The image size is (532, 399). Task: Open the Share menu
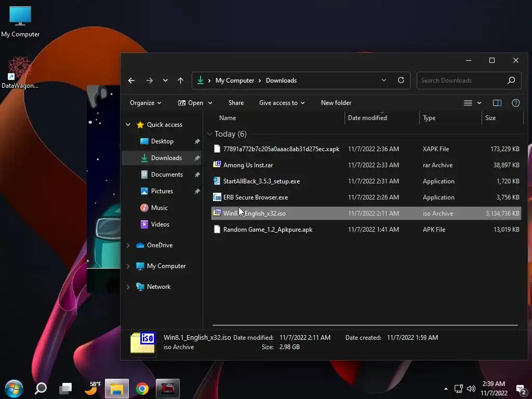236,103
